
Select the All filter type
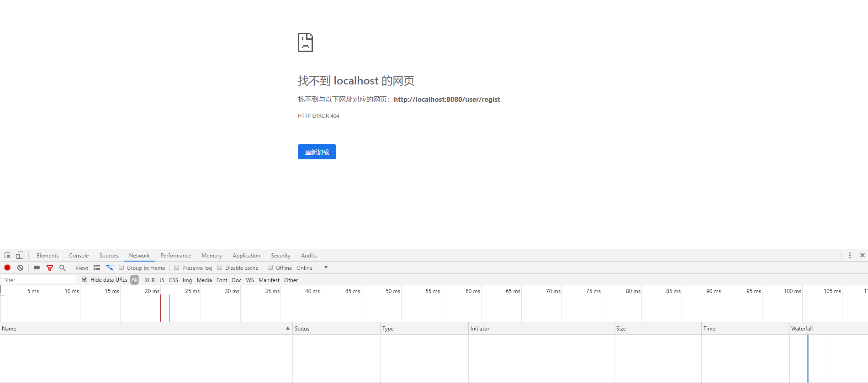[x=134, y=280]
